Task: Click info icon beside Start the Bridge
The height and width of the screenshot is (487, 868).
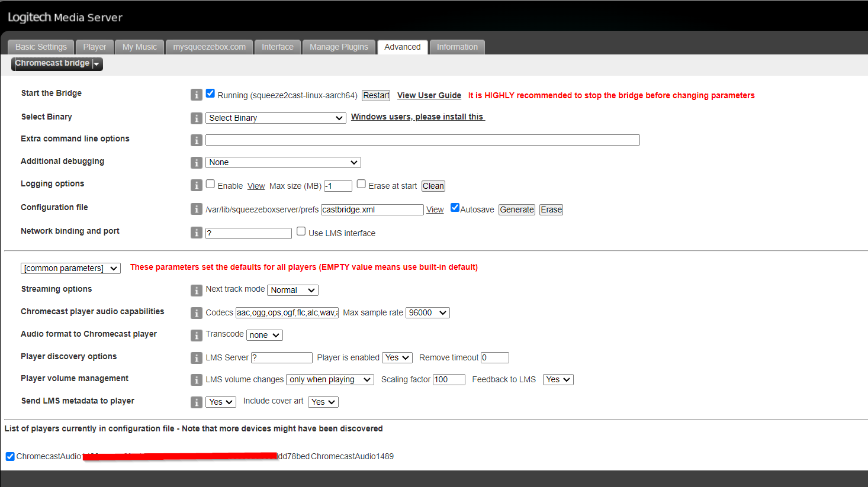Action: pos(197,95)
